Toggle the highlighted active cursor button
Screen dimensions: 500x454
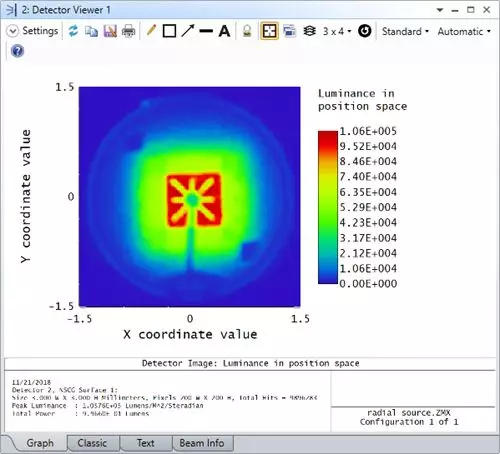pos(269,31)
